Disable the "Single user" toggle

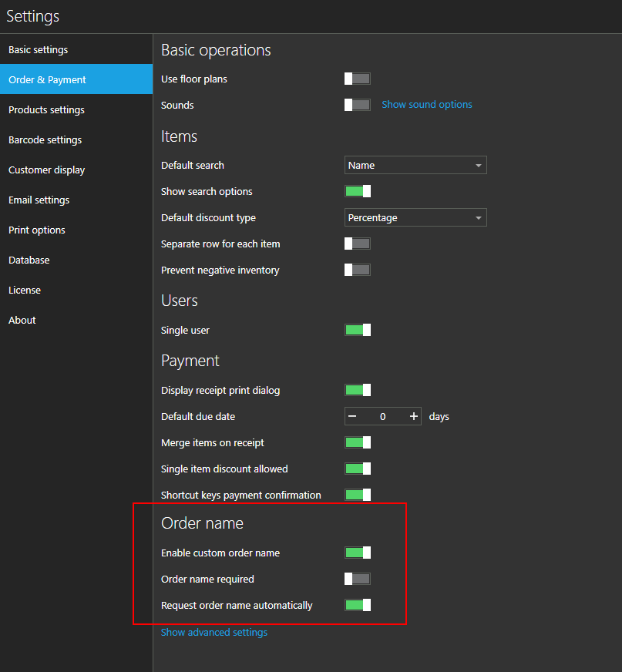(x=357, y=329)
